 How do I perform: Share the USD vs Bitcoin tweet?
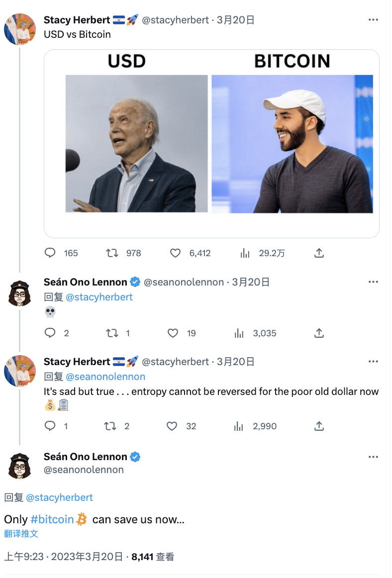[319, 253]
